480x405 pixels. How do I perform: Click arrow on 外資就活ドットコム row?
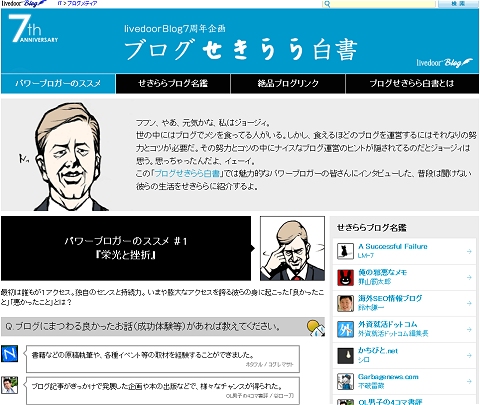click(469, 329)
